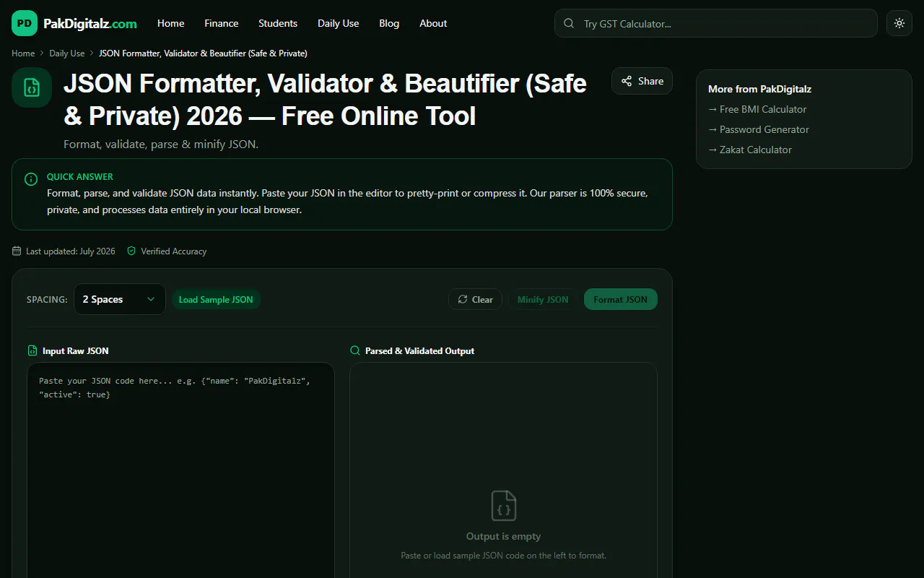Click the Input Raw JSON file icon
Screen dimensions: 924x578
[32, 350]
